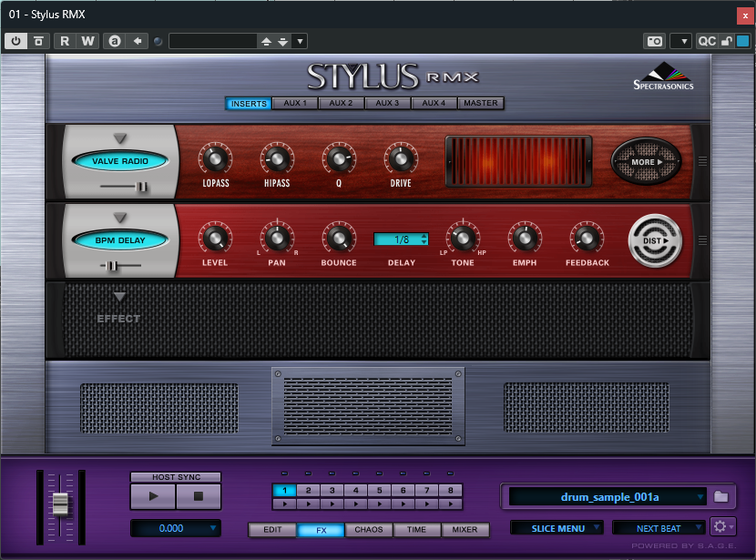Open the TIME page
Image resolution: width=756 pixels, height=560 pixels.
point(416,530)
